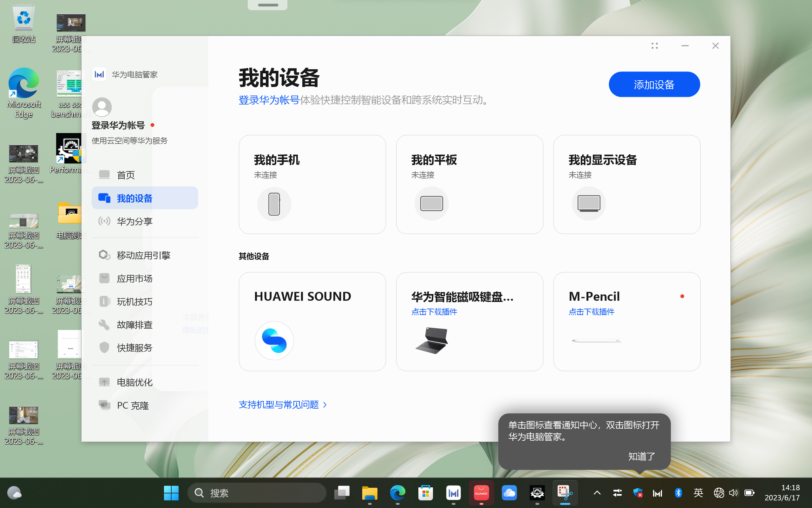
Task: Open Microsoft Edge from taskbar
Action: [398, 493]
